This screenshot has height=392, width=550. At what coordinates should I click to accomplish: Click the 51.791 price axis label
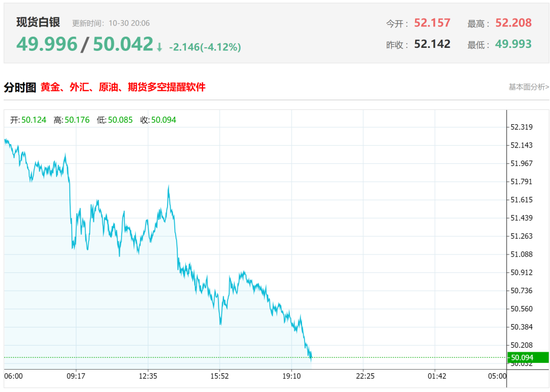click(522, 182)
